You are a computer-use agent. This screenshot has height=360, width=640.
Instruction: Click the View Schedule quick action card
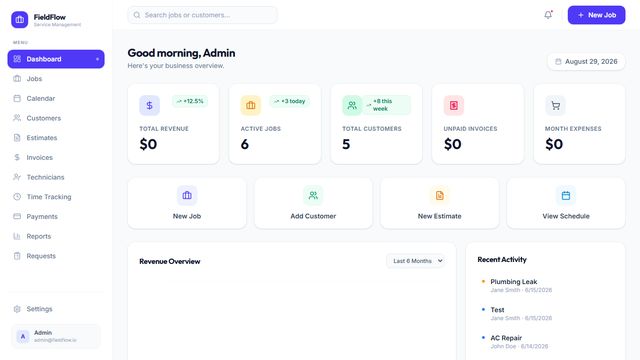566,203
